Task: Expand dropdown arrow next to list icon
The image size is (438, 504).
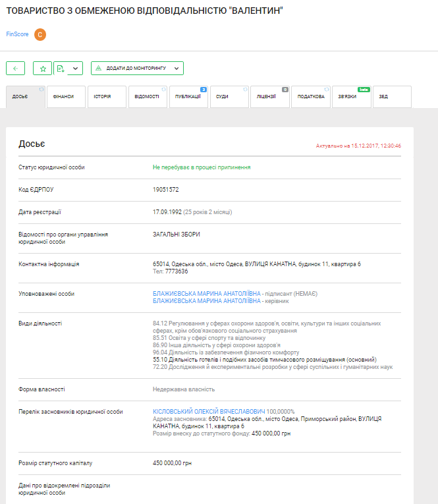Action: (75, 68)
